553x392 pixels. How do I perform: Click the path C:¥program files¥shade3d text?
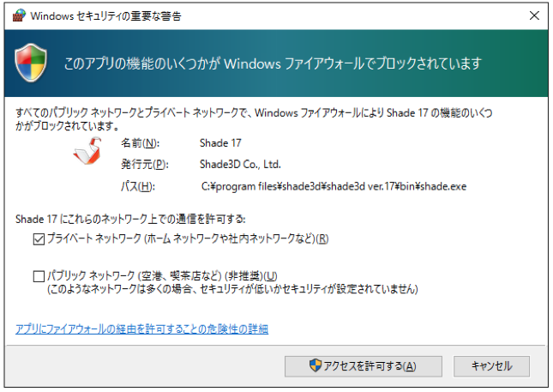[334, 186]
